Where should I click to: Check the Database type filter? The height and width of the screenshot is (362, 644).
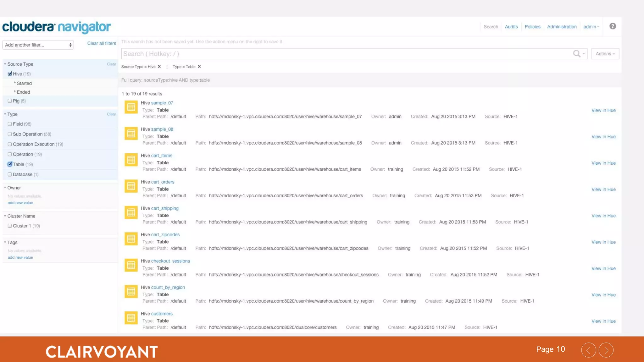tap(10, 174)
